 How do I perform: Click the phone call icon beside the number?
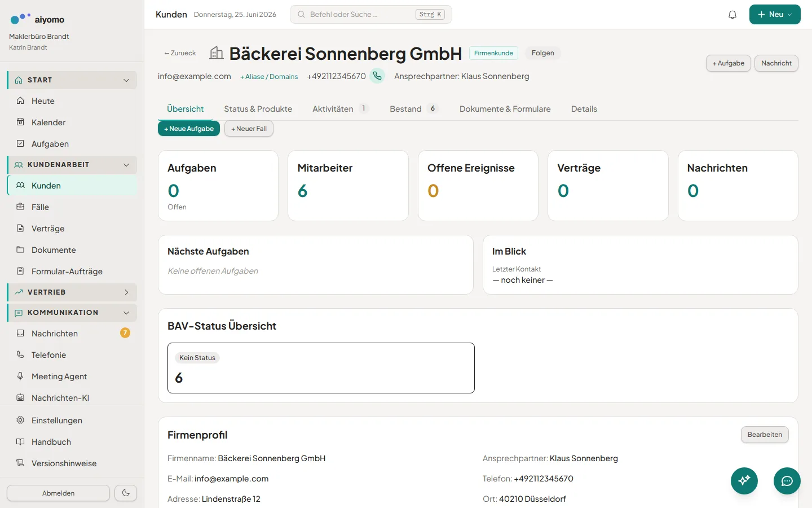pyautogui.click(x=377, y=76)
